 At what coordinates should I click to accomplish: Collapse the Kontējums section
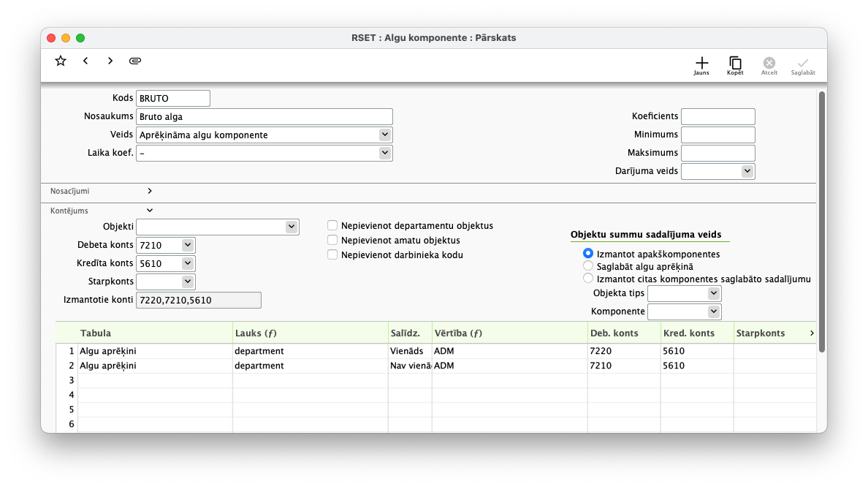[150, 211]
